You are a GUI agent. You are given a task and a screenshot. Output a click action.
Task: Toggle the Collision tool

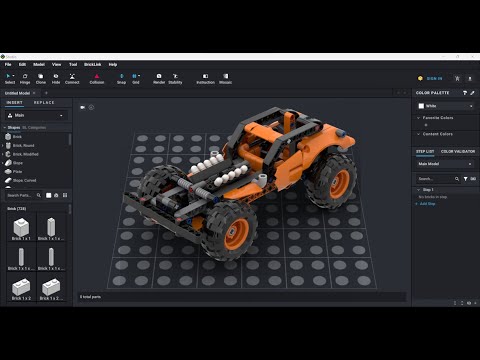pos(97,79)
